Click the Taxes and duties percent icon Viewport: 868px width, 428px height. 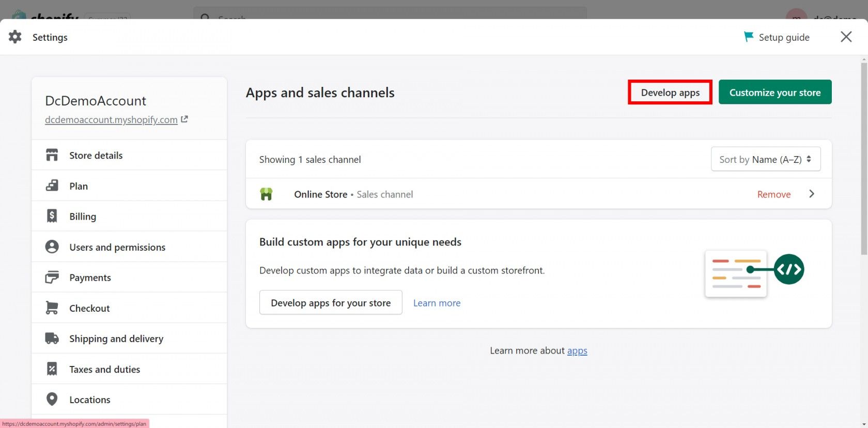click(52, 369)
